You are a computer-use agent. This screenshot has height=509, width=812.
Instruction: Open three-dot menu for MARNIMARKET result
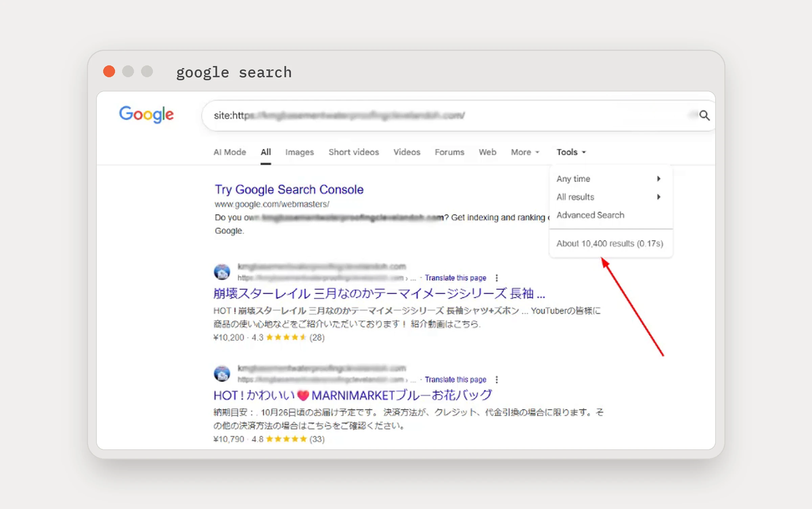(496, 379)
